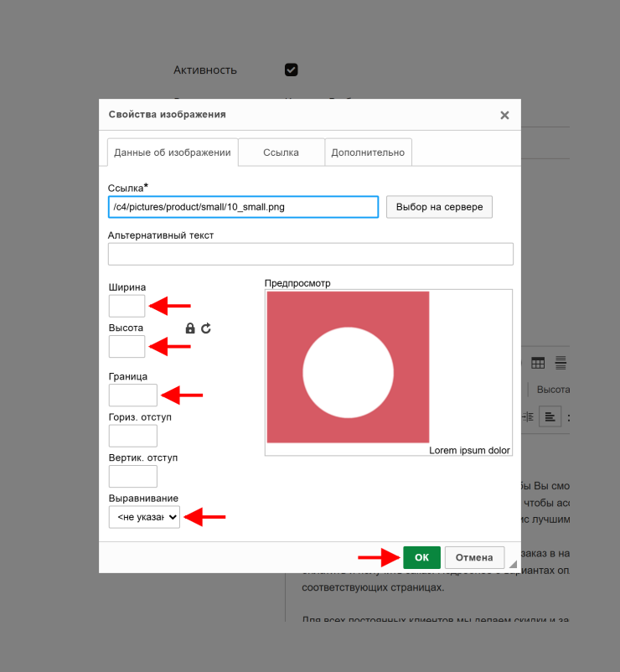The width and height of the screenshot is (620, 672).
Task: Switch to the Дополнительно tab
Action: tap(368, 152)
